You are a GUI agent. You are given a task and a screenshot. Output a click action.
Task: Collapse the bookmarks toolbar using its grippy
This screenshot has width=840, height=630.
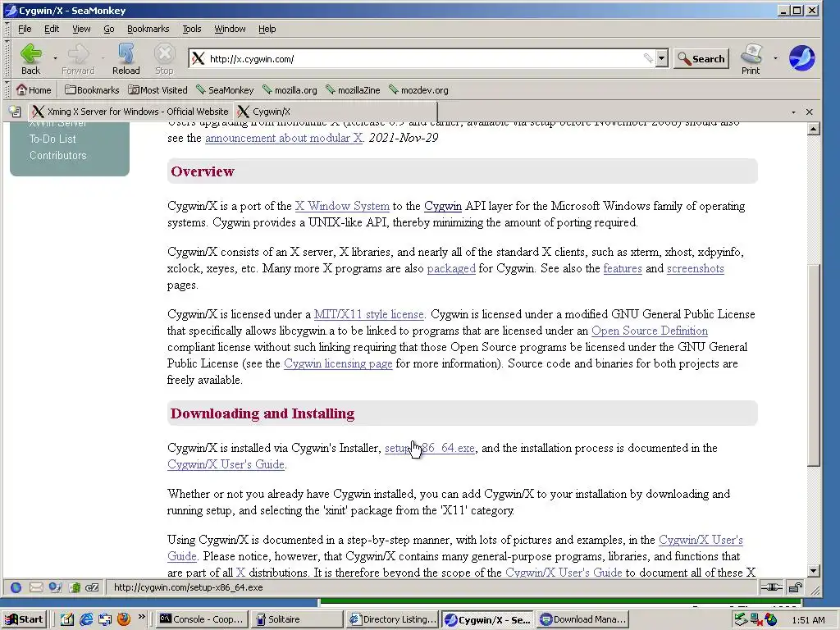click(x=7, y=90)
